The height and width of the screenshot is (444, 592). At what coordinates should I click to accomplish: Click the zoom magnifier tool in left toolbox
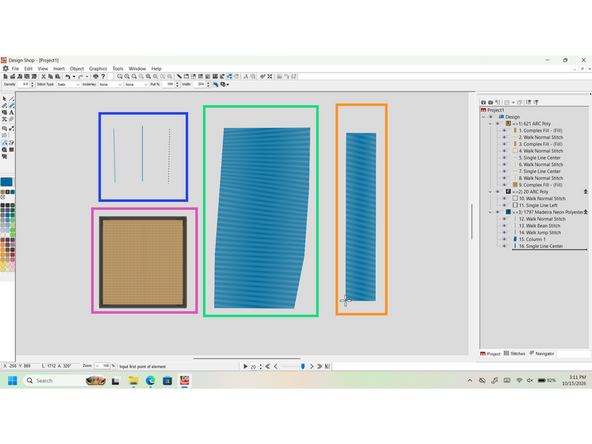point(5,150)
